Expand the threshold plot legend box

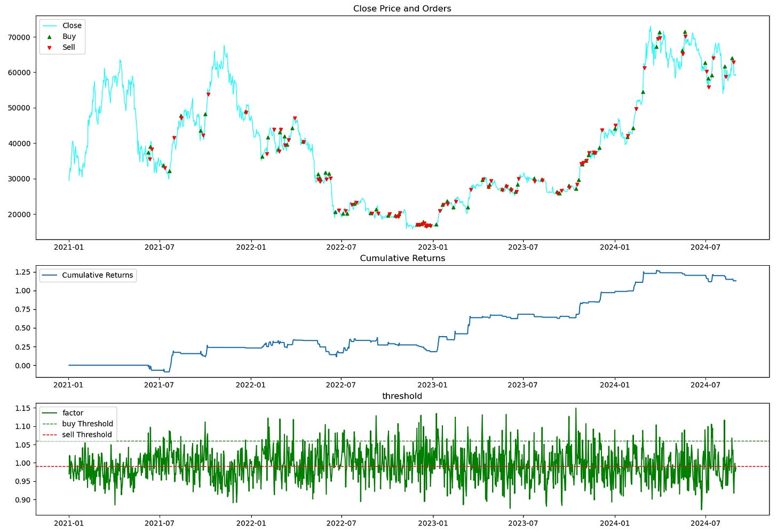tap(78, 423)
